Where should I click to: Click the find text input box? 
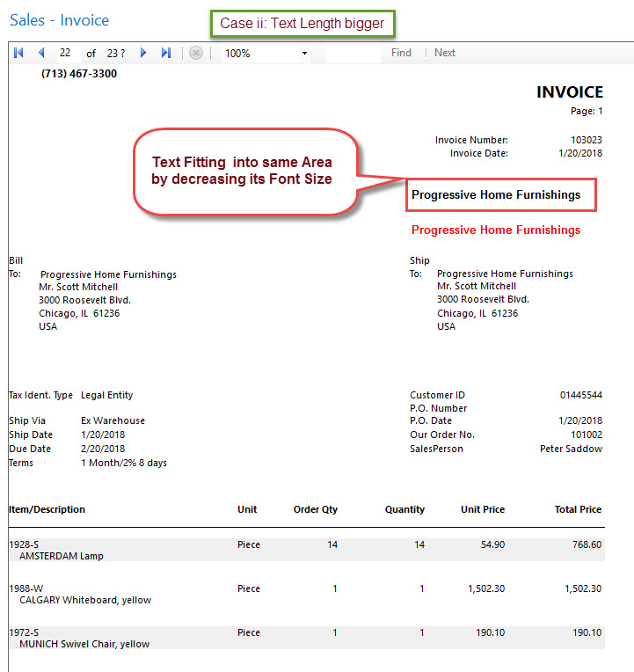(353, 53)
